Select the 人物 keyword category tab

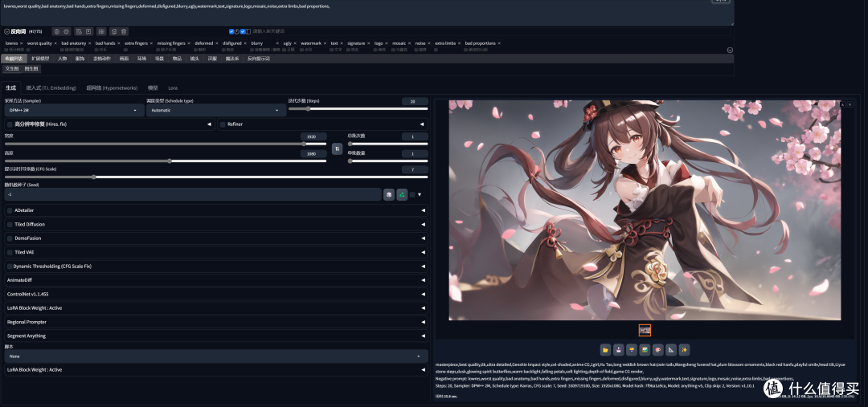pyautogui.click(x=62, y=58)
